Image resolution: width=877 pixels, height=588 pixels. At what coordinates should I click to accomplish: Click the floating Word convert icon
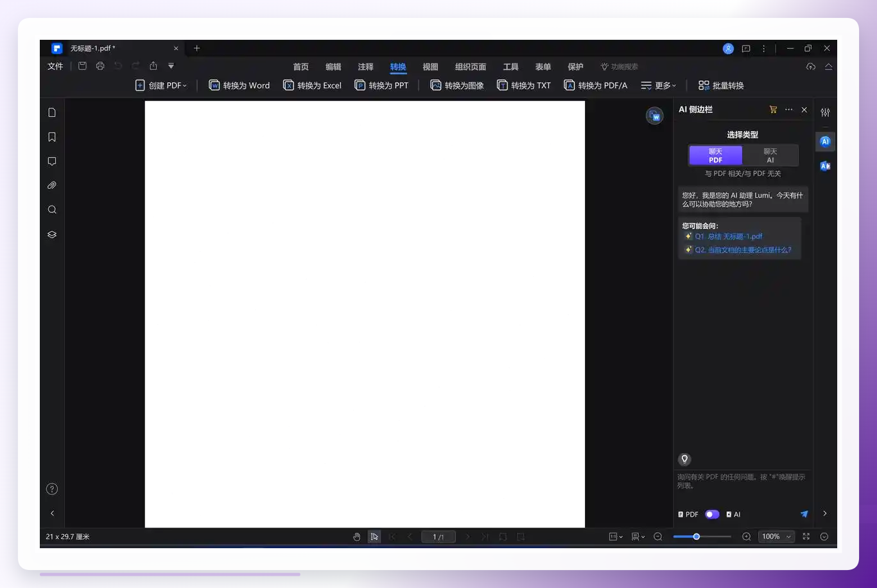pyautogui.click(x=654, y=116)
